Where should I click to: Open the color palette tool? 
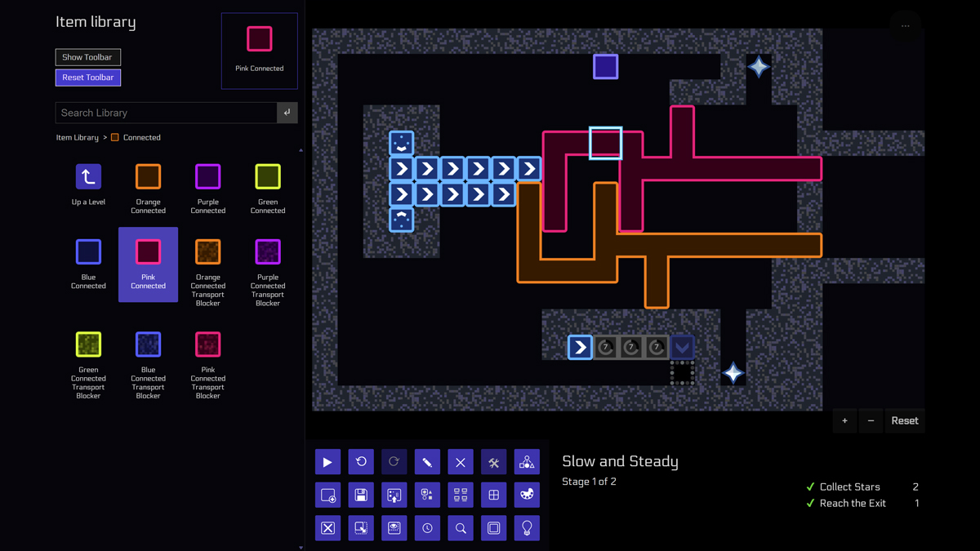[x=527, y=495]
